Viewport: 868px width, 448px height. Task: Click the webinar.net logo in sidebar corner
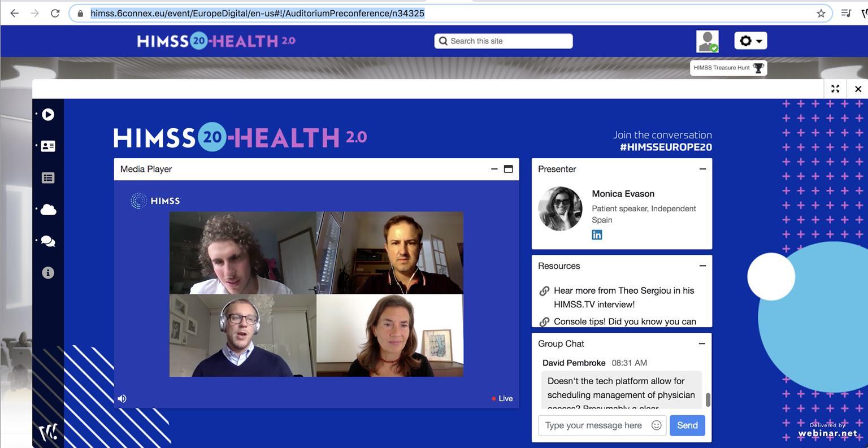(x=48, y=433)
